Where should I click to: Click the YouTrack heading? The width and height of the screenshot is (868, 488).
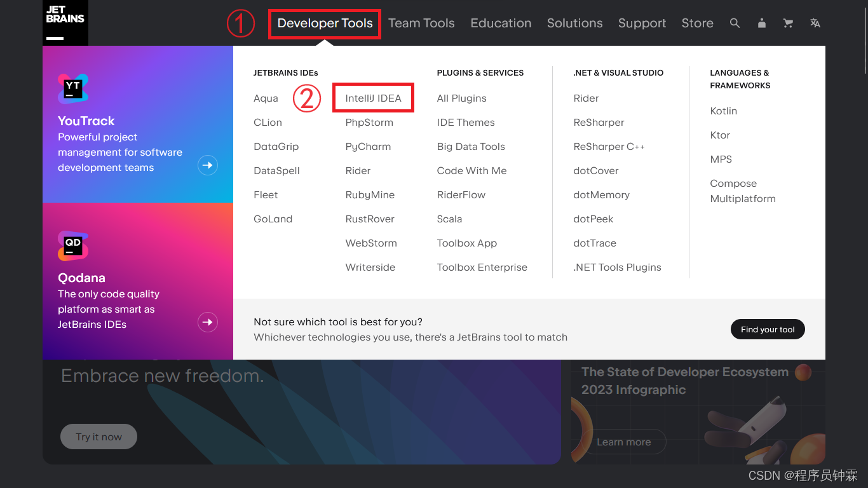pyautogui.click(x=86, y=121)
